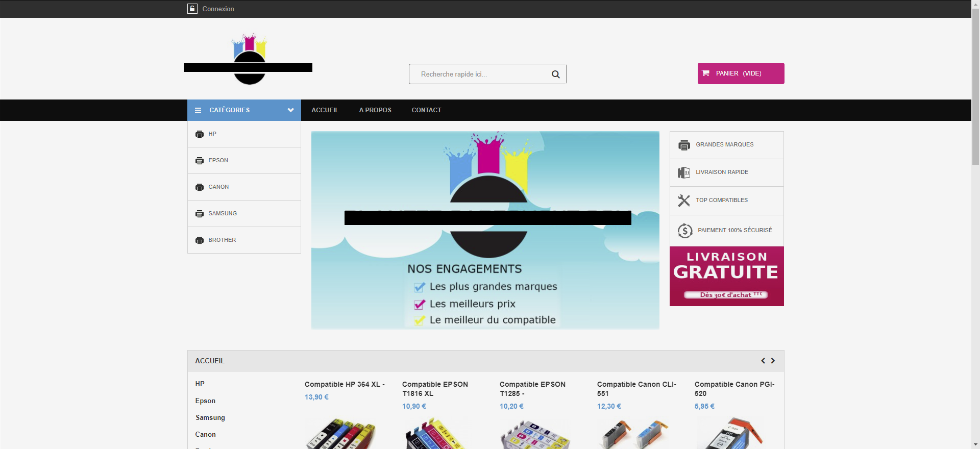Click the shopping cart icon
This screenshot has width=980, height=449.
point(706,73)
